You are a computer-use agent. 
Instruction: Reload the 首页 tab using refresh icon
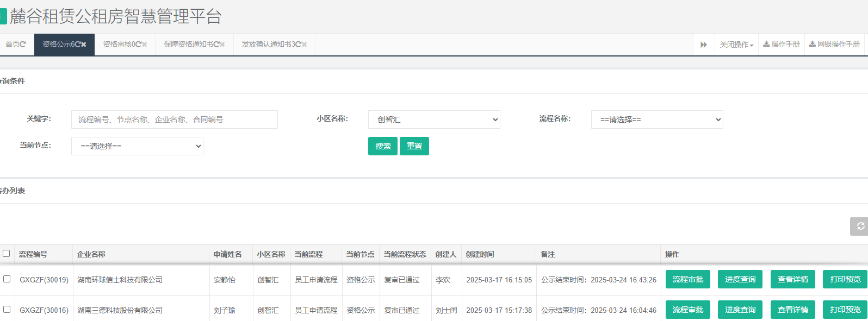pyautogui.click(x=23, y=45)
